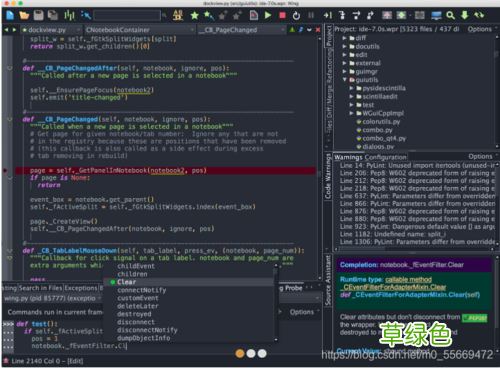This screenshot has height=368, width=500.
Task: Open the dockview.py file selector dropdown
Action: pos(52,30)
